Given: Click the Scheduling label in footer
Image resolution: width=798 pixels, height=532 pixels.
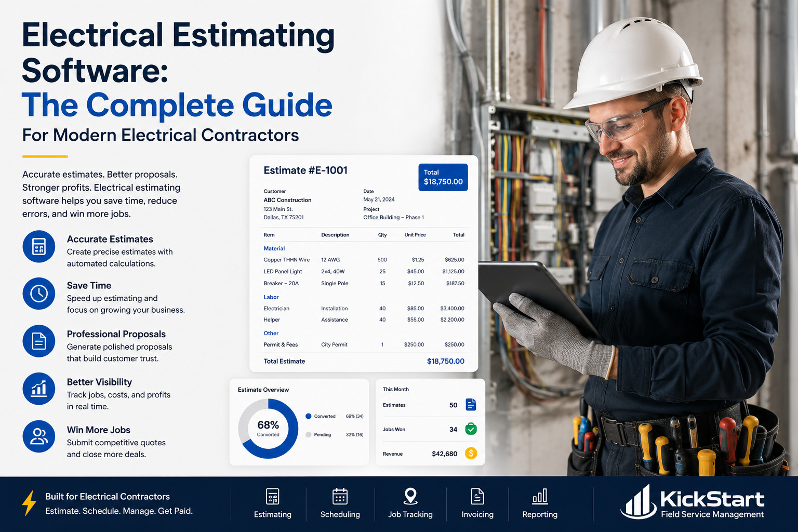Looking at the screenshot, I should tap(340, 514).
